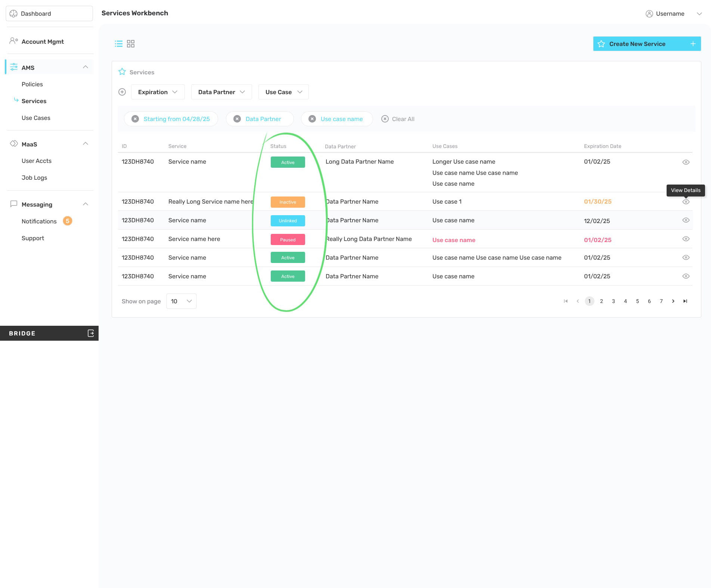Screen dimensions: 717x588
Task: View details of Long Data Partner row
Action: tap(686, 162)
